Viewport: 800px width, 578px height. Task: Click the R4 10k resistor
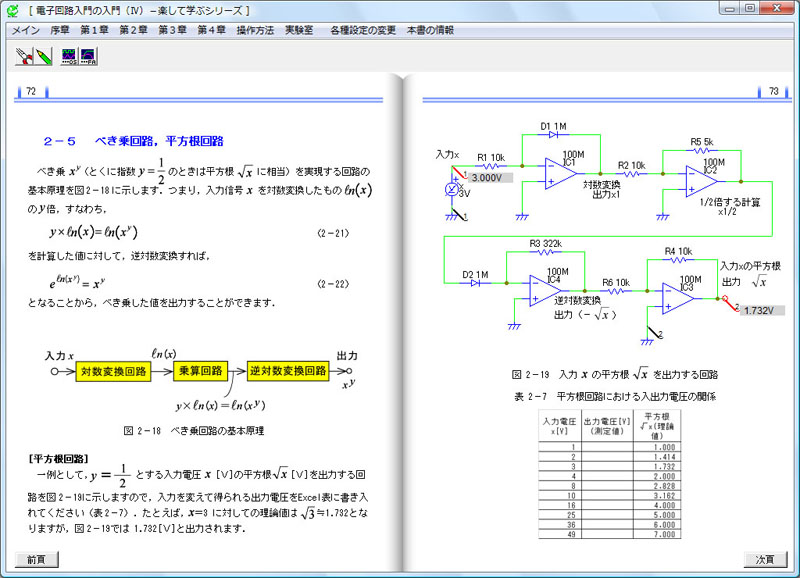click(678, 260)
